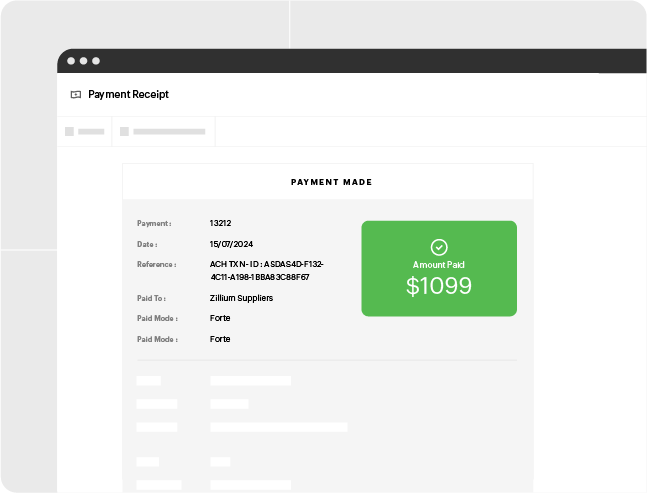This screenshot has width=647, height=493.
Task: Open the Zillium Suppliers payee
Action: [x=241, y=298]
